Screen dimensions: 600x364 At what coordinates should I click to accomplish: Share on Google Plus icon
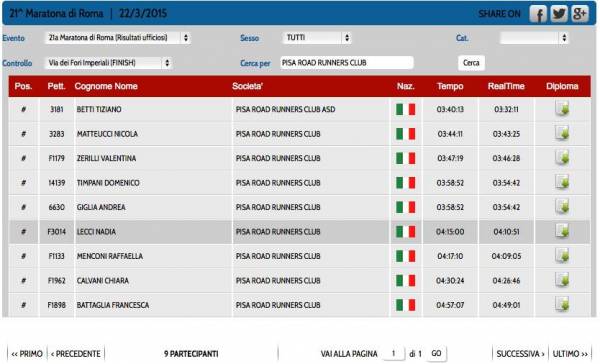(580, 14)
